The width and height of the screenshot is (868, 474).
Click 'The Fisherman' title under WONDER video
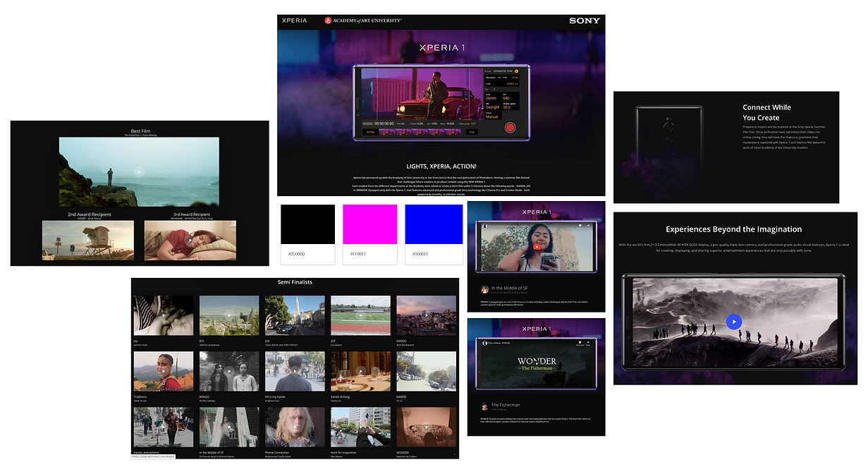click(506, 405)
